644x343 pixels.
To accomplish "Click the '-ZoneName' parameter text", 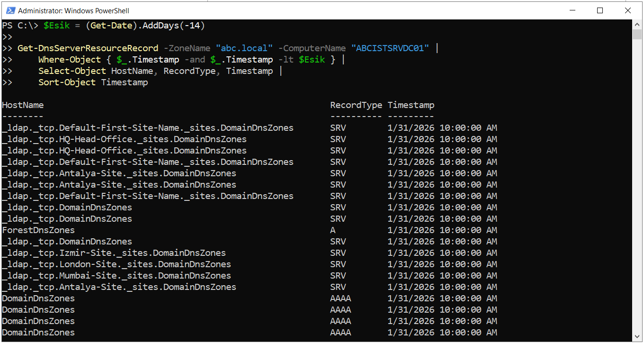I will 187,48.
